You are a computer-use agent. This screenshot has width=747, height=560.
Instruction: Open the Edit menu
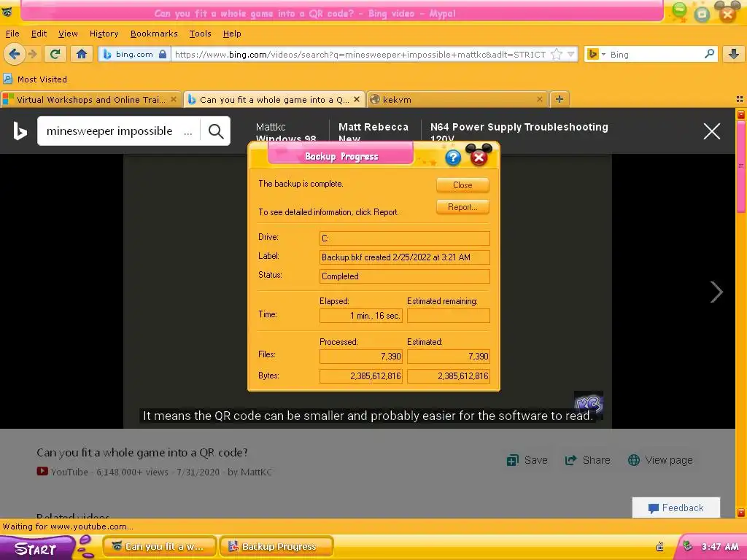pyautogui.click(x=39, y=34)
